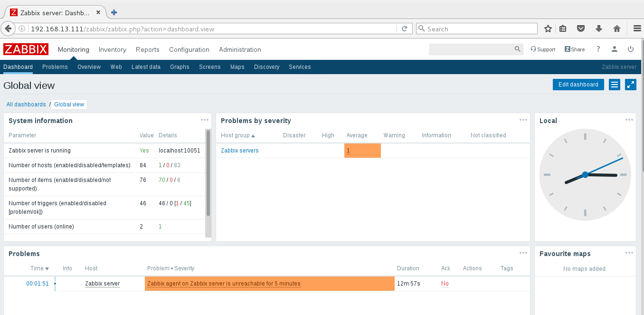Click the Global view breadcrumb
Screen dimensions: 644x315
(69, 105)
